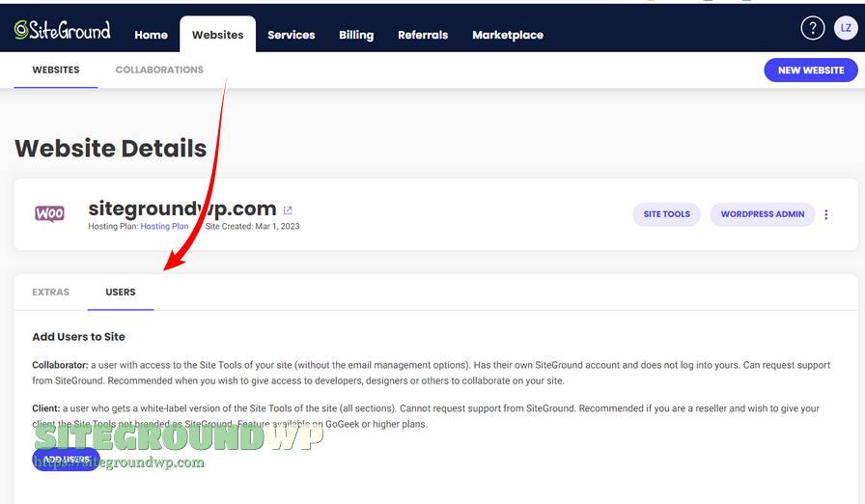Open the three-dot site options menu

coord(825,214)
